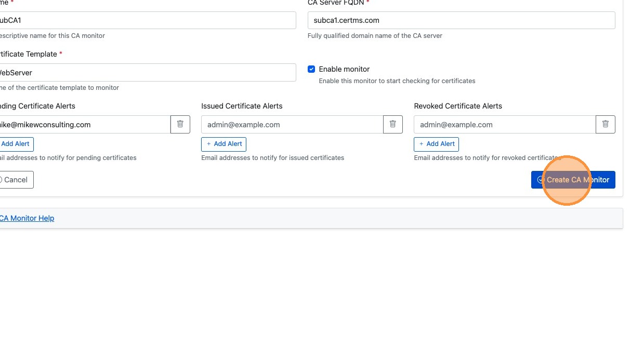Delete the Pending Certificate Alerts email row
The height and width of the screenshot is (360, 644).
pyautogui.click(x=180, y=125)
